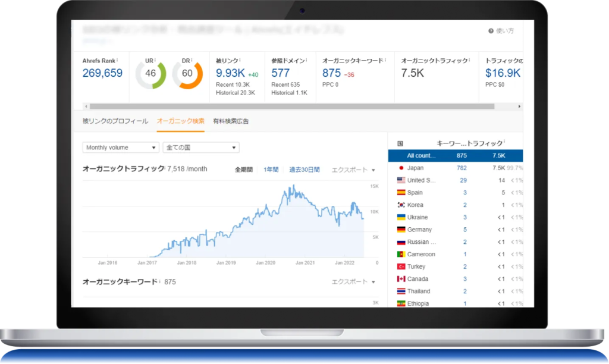Click the info icon next to 被リンク
Viewport: 609px width, 364px height.
pyautogui.click(x=240, y=60)
